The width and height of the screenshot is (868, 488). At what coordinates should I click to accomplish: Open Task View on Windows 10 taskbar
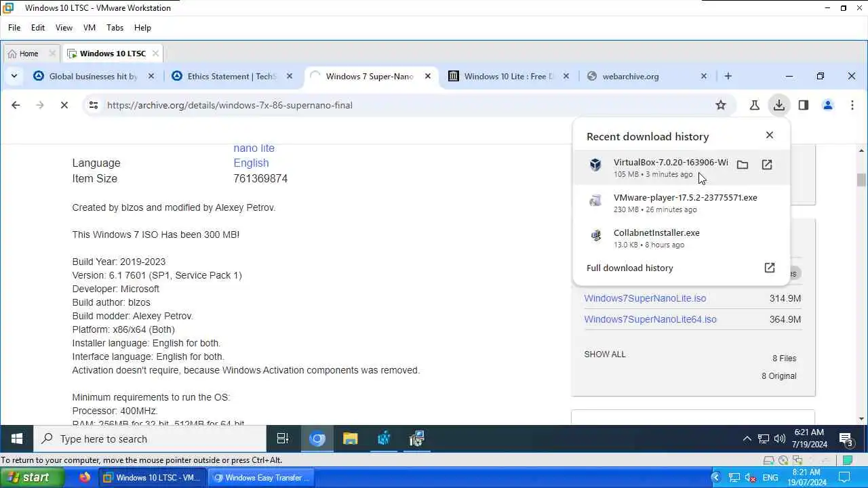283,439
